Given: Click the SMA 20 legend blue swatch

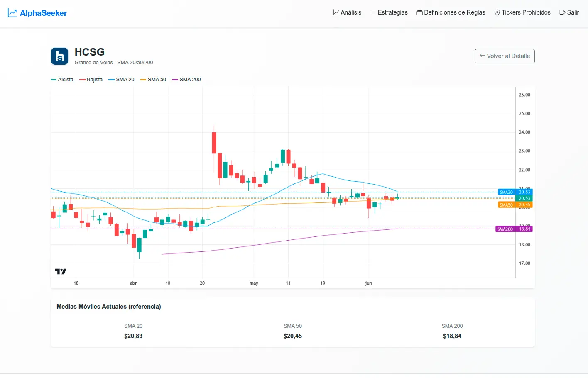Looking at the screenshot, I should (x=111, y=80).
